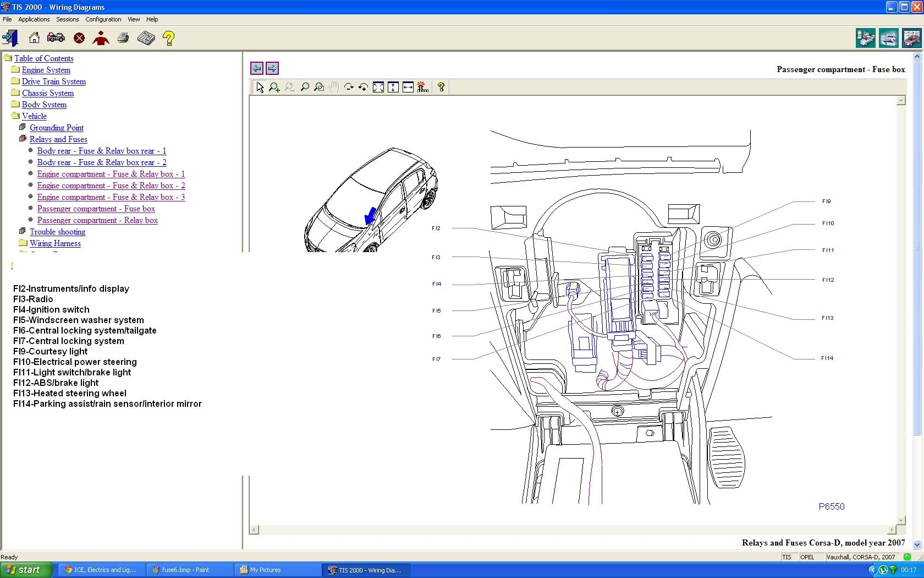
Task: Open the Windows start button
Action: (x=26, y=570)
